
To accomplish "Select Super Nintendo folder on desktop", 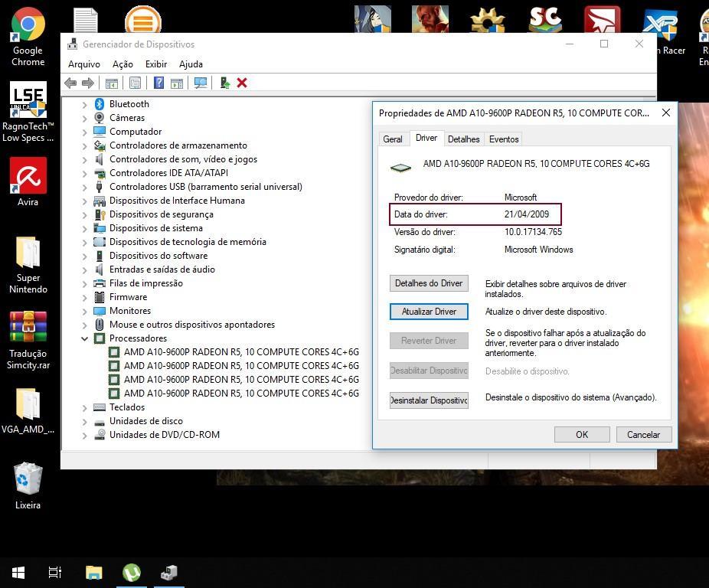I will pyautogui.click(x=28, y=265).
